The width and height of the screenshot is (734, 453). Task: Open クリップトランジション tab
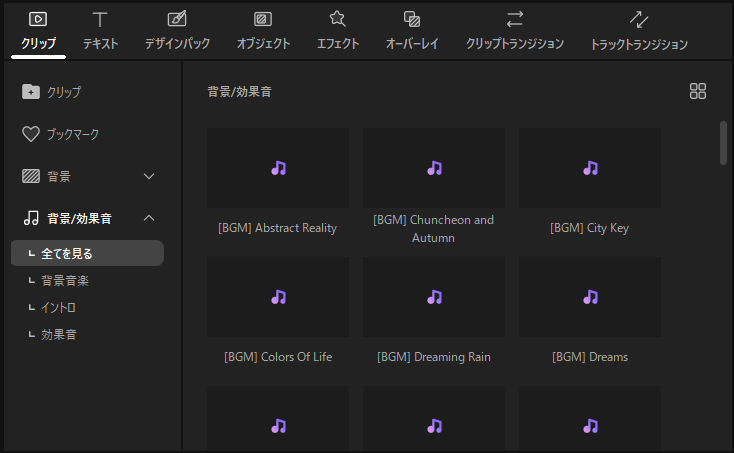(514, 30)
